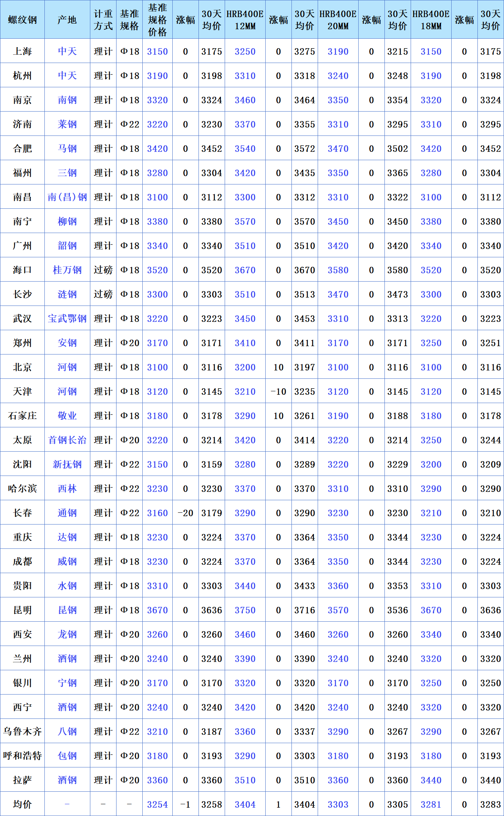
Task: Click 酒钢 in the 拉萨 row
Action: [67, 780]
